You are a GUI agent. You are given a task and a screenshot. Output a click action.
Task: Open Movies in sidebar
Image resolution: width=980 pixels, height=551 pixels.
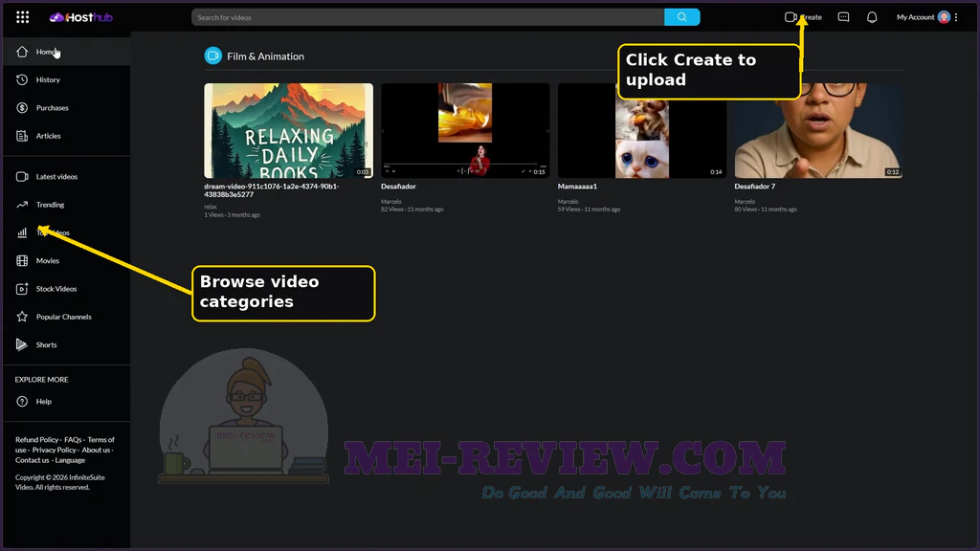(x=48, y=261)
